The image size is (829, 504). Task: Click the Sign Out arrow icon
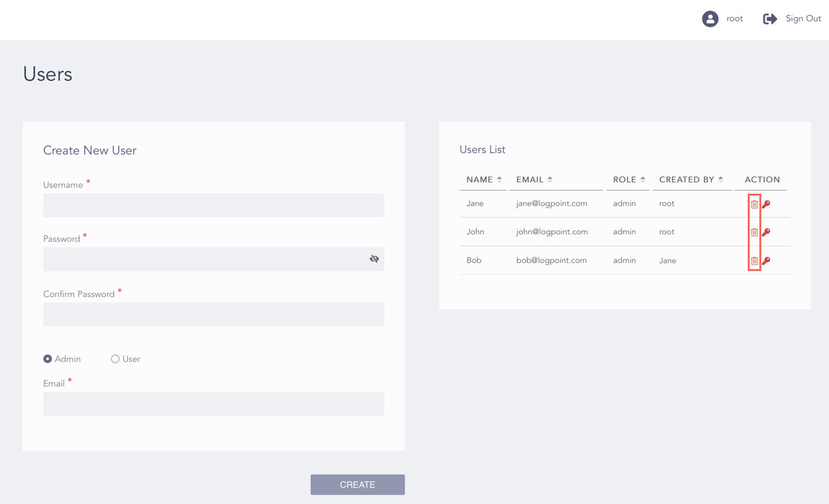[770, 19]
